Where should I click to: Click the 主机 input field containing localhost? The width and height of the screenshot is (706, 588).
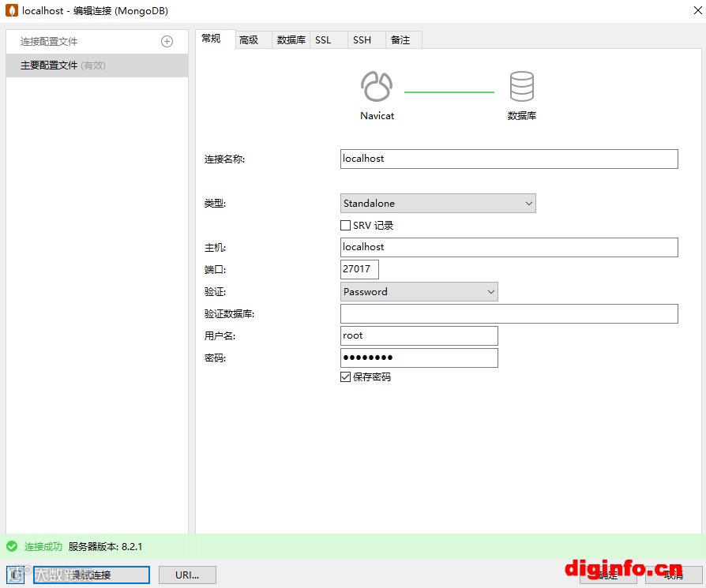coord(509,248)
